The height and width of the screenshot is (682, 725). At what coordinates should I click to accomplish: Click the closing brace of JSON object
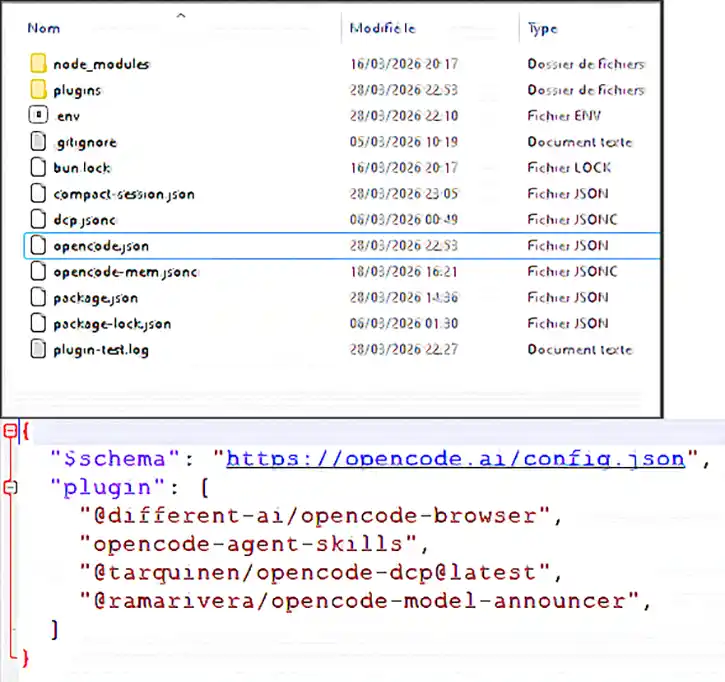coord(25,658)
